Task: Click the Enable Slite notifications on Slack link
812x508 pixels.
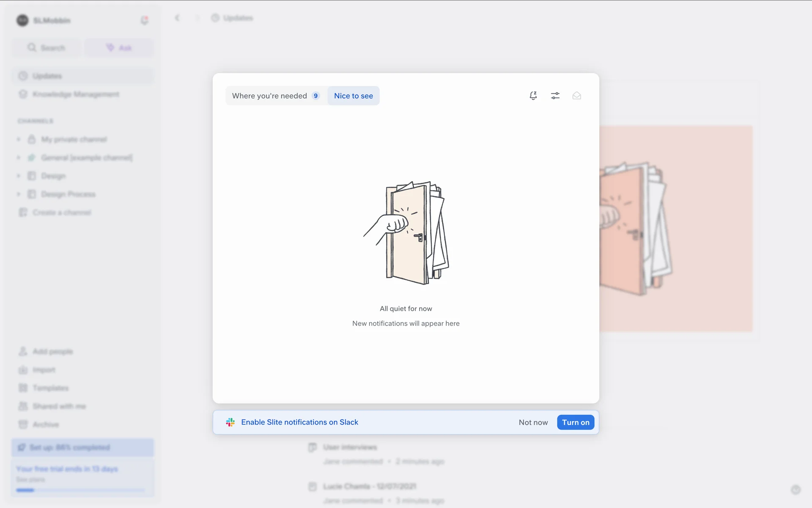Action: [x=299, y=422]
